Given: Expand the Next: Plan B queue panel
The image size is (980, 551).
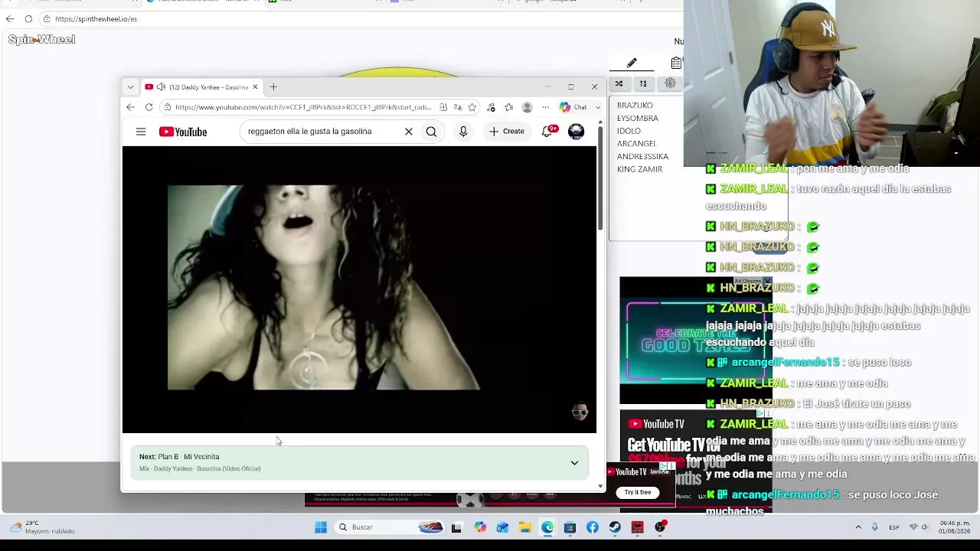Looking at the screenshot, I should click(x=574, y=463).
